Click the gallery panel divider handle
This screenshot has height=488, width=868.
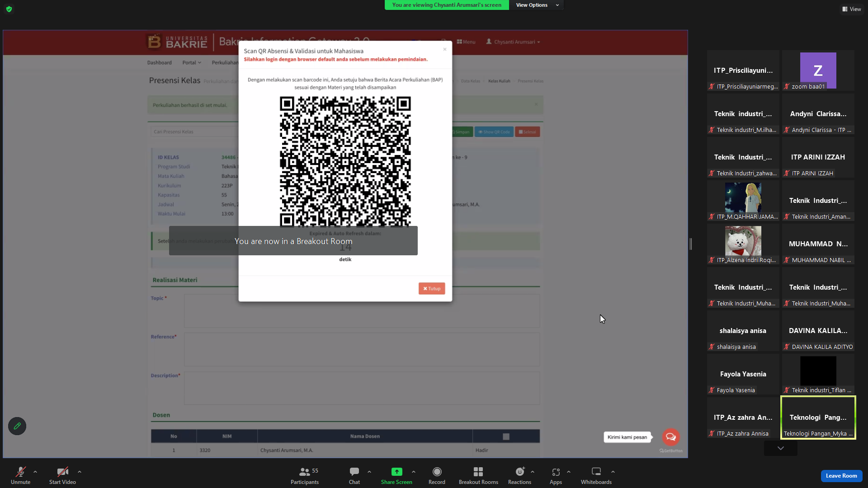pos(691,244)
